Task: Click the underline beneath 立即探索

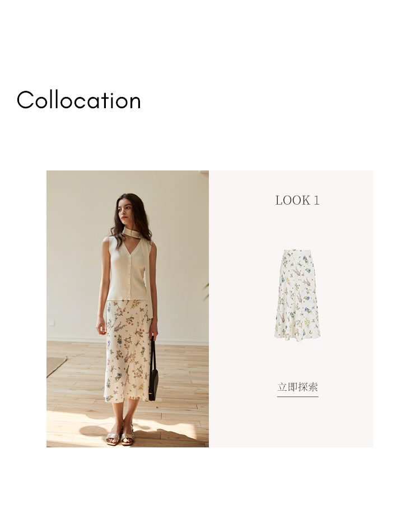Action: click(297, 396)
